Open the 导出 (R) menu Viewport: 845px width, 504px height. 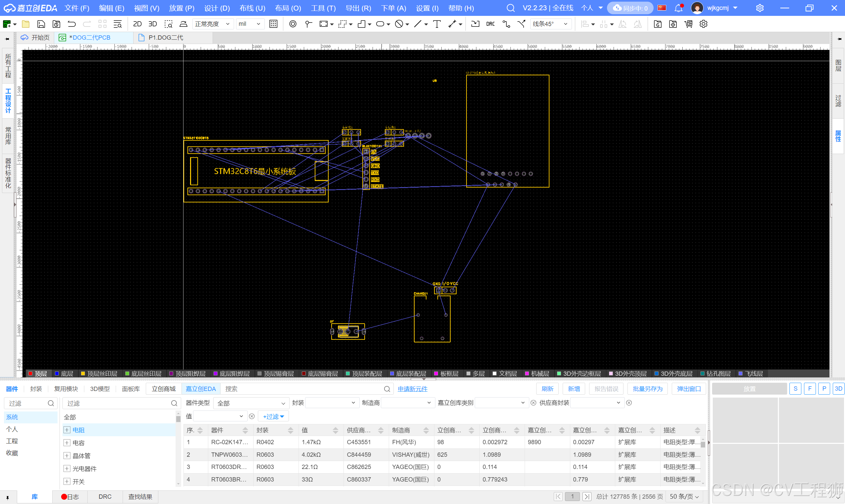pyautogui.click(x=358, y=8)
